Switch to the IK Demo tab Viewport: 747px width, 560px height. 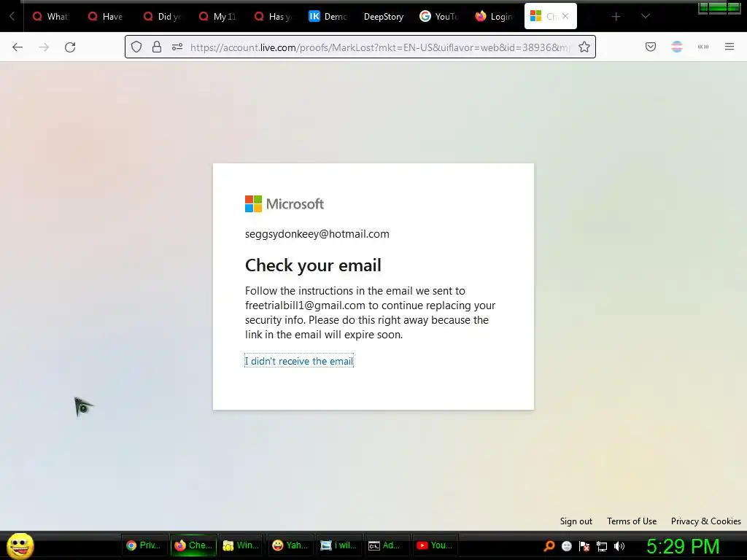(x=328, y=17)
